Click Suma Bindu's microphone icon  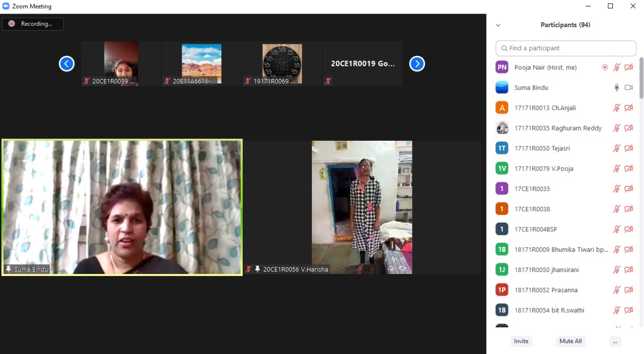click(616, 87)
